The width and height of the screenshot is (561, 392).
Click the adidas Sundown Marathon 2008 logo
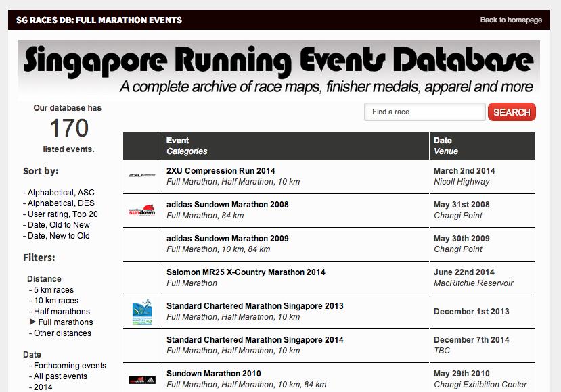[x=142, y=210]
